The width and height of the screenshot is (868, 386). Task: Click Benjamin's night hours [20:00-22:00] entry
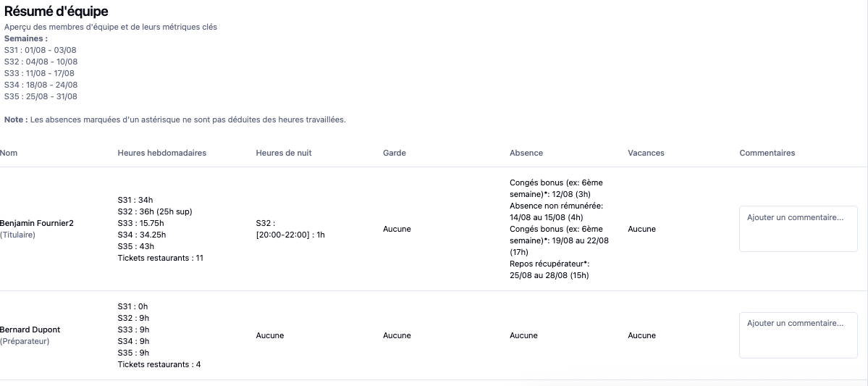pyautogui.click(x=290, y=235)
